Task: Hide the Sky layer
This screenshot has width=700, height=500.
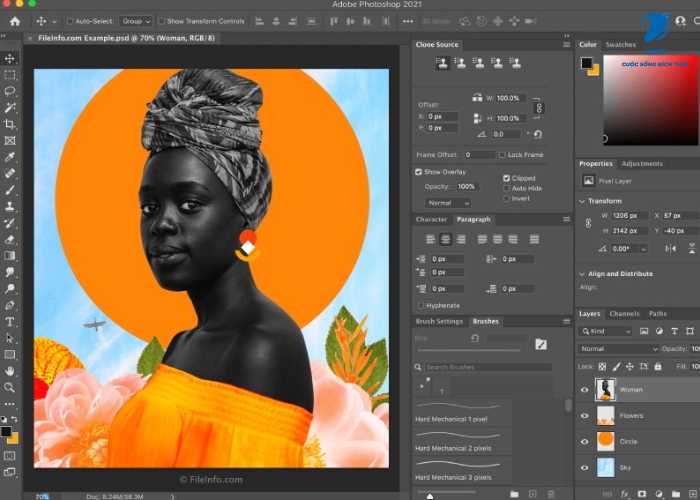Action: pos(584,468)
